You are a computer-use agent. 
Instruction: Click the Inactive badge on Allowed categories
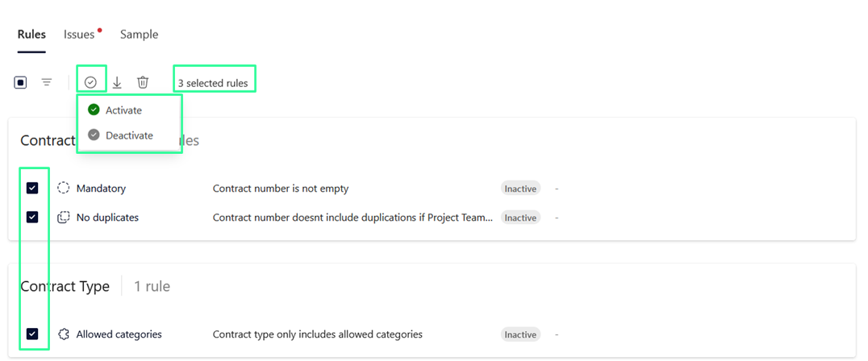tap(520, 334)
